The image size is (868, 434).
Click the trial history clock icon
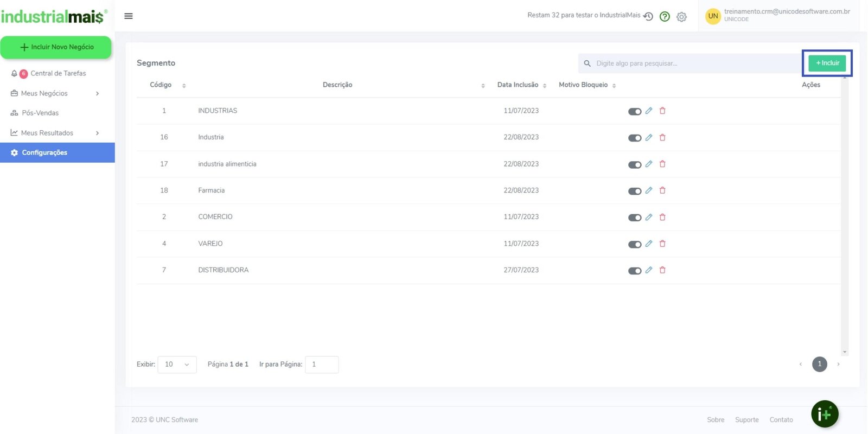(648, 16)
